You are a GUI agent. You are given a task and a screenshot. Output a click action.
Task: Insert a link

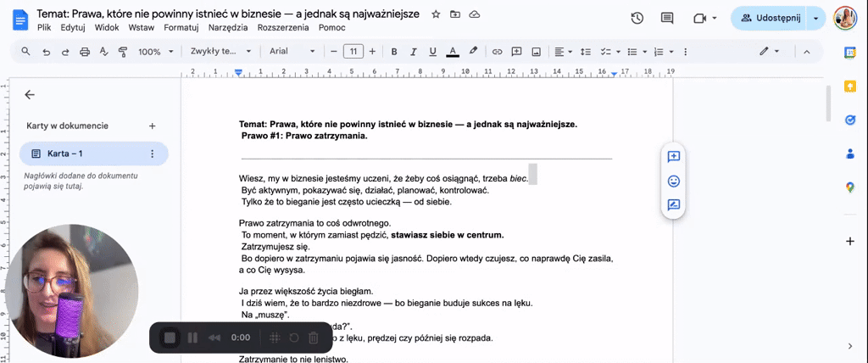click(x=497, y=52)
